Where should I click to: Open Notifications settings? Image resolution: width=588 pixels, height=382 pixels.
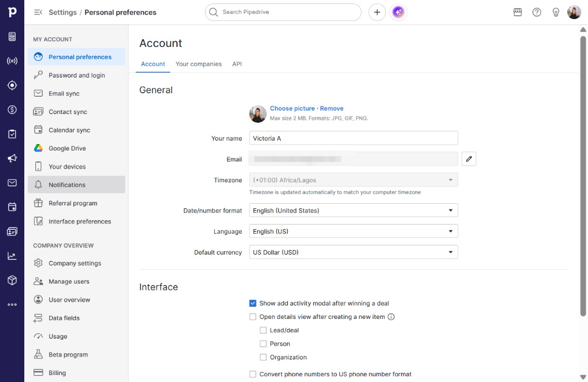point(76,185)
